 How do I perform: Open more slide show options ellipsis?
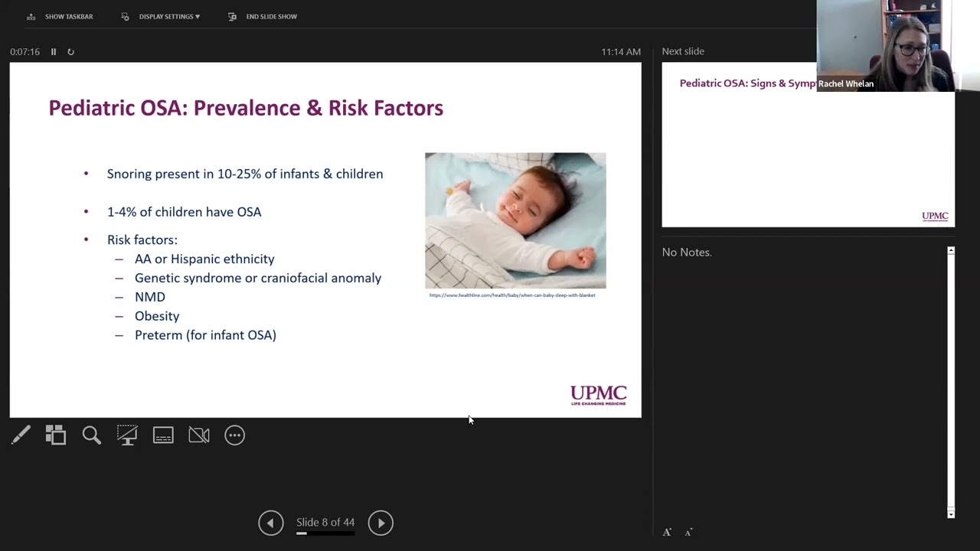tap(234, 435)
